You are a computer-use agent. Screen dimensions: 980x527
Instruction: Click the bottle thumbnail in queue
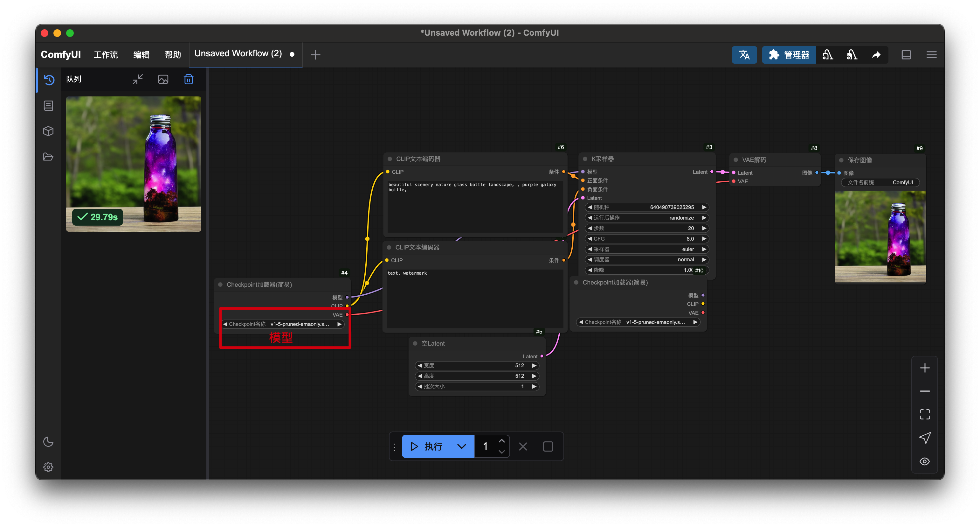[x=134, y=164]
